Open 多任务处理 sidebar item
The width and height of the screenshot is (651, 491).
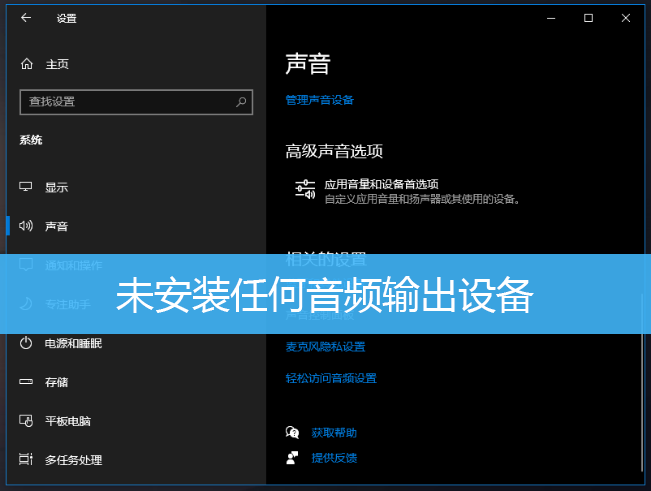(x=73, y=460)
